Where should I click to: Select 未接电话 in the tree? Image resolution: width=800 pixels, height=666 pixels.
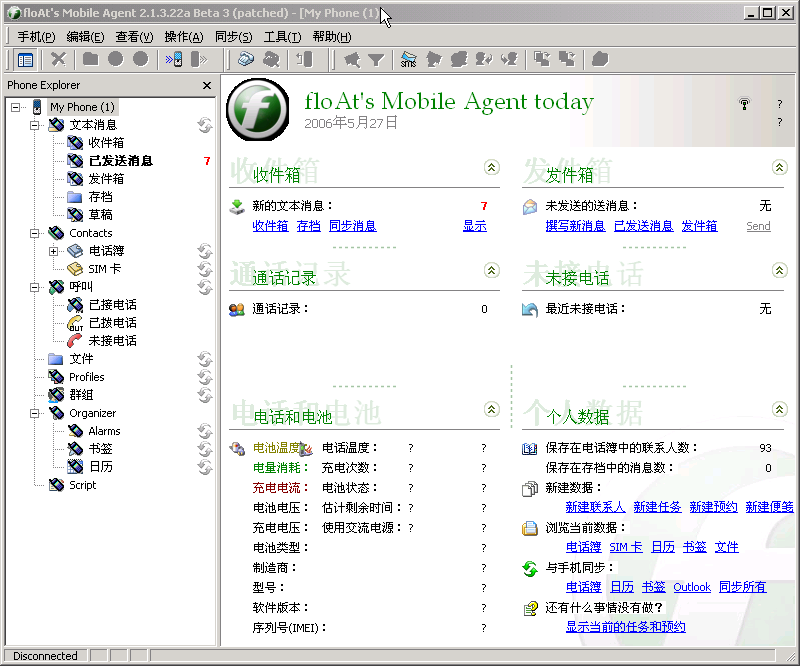pos(112,341)
